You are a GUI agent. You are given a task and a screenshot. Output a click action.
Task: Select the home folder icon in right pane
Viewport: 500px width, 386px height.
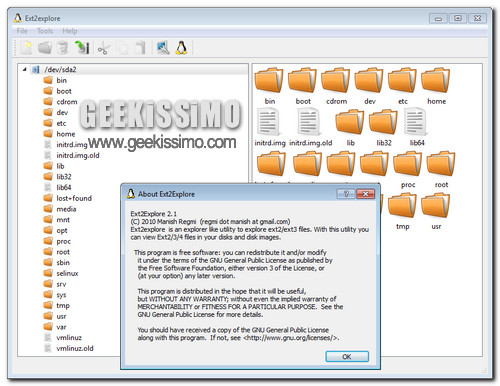pyautogui.click(x=435, y=80)
